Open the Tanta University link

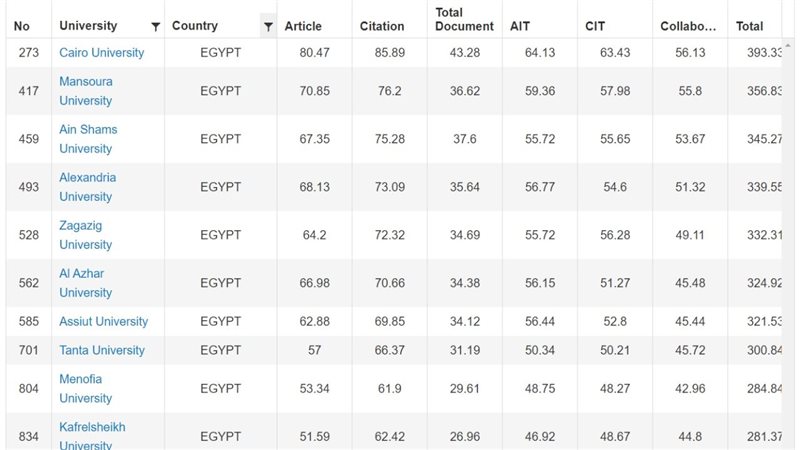click(101, 350)
